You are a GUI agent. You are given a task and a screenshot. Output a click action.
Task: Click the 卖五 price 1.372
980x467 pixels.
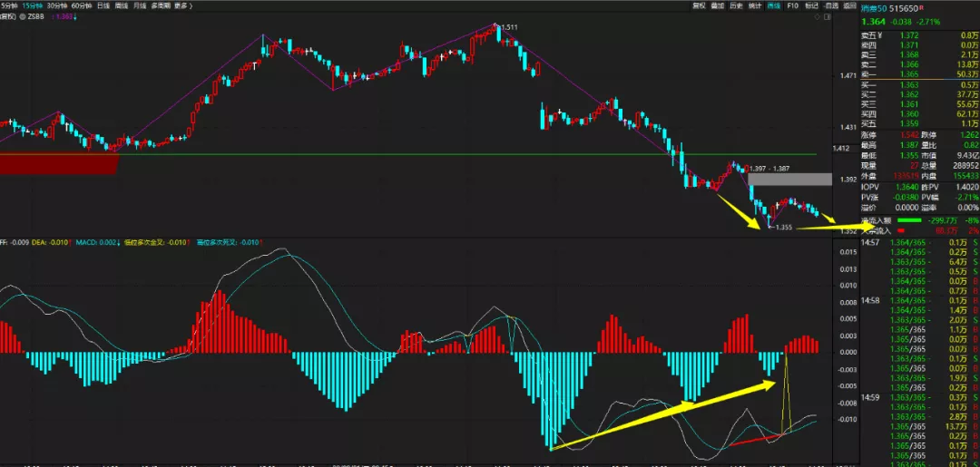pos(908,35)
